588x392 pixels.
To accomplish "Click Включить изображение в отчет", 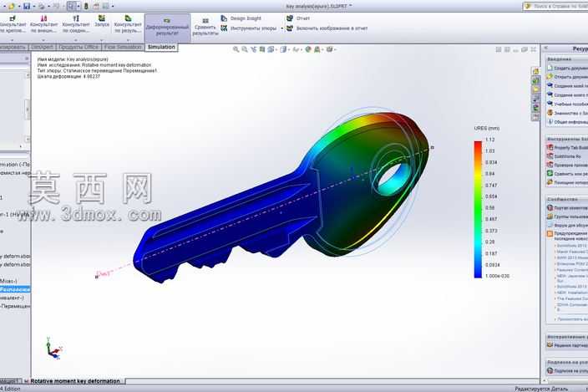I will tap(327, 28).
